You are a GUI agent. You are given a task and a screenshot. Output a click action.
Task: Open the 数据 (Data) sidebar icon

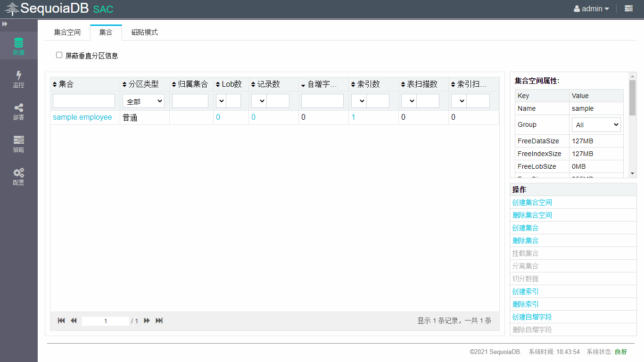(18, 46)
